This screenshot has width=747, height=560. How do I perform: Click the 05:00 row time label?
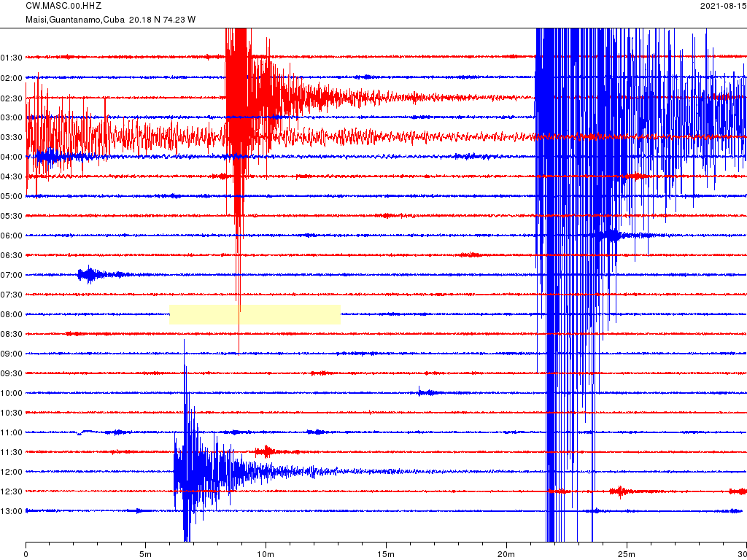click(12, 196)
